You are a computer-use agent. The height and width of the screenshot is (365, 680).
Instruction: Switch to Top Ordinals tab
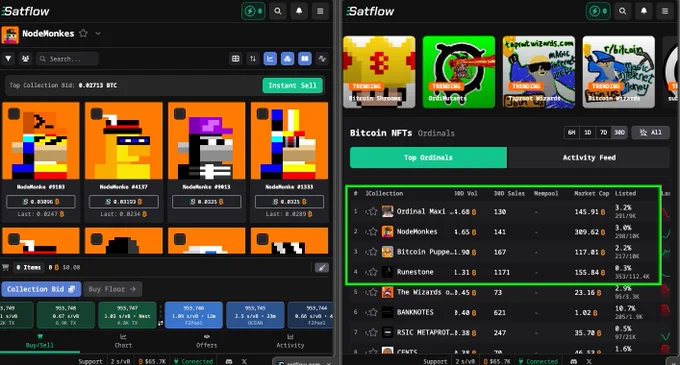click(x=428, y=157)
